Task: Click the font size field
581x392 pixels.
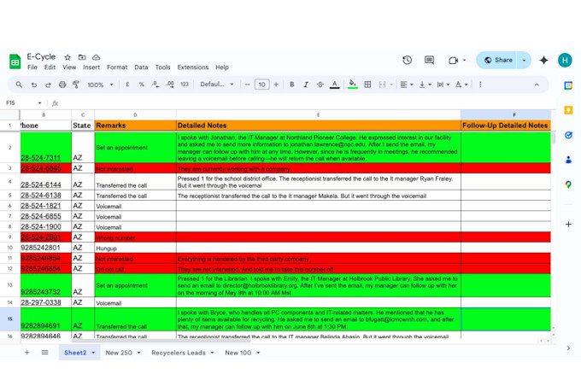Action: pyautogui.click(x=261, y=85)
